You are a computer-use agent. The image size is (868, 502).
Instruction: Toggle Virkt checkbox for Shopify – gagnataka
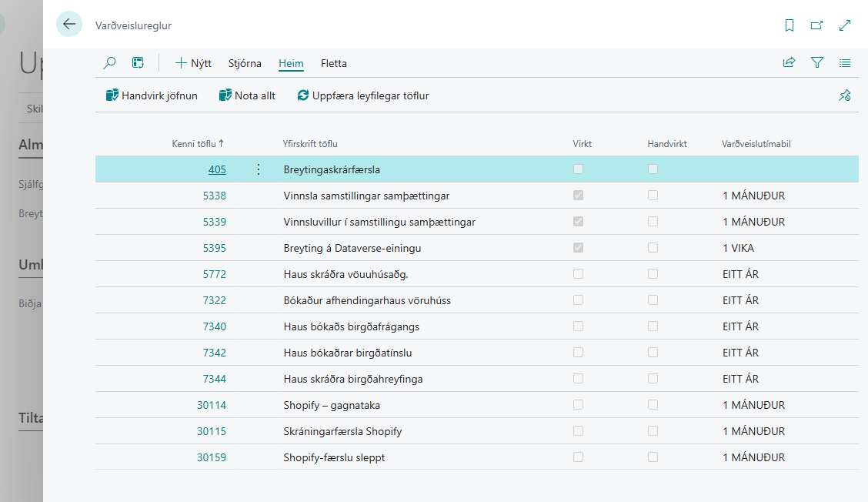tap(579, 404)
